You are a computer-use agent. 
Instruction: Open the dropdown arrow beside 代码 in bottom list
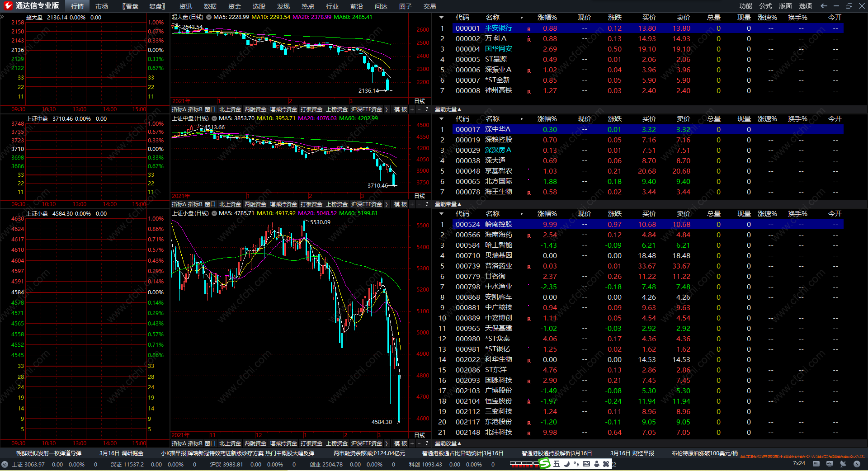441,214
